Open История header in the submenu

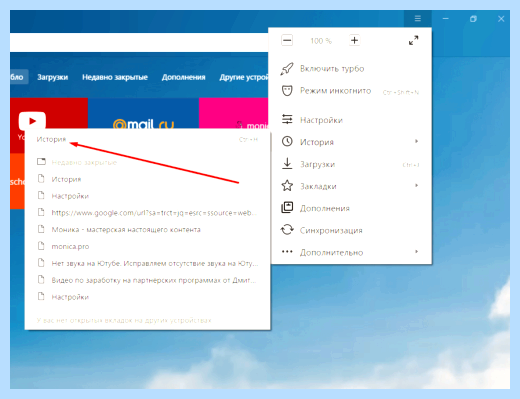click(51, 139)
